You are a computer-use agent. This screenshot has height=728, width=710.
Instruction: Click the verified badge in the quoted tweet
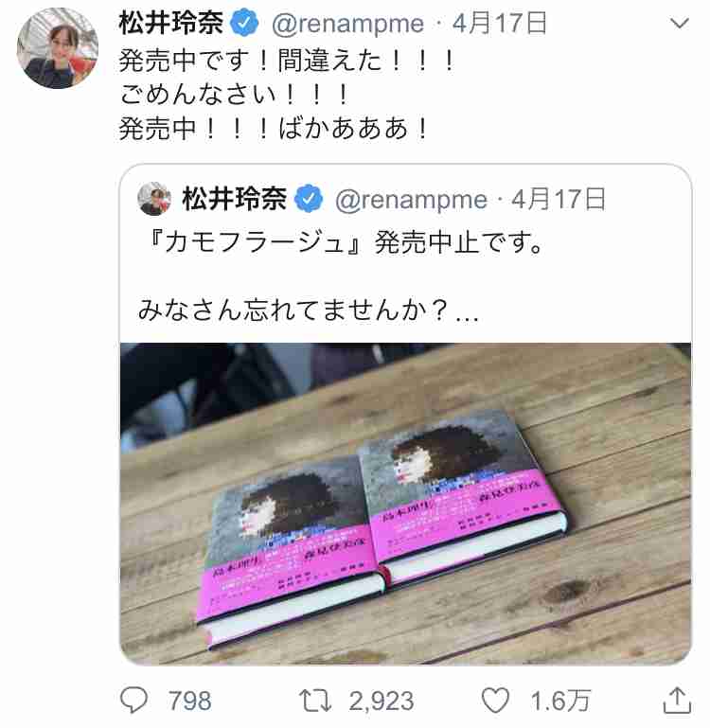pos(310,199)
